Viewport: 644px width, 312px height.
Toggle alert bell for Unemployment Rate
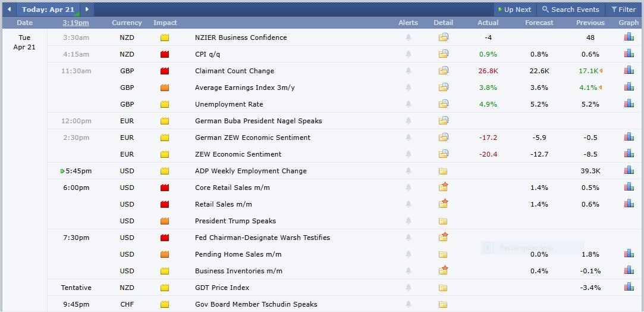tap(408, 104)
